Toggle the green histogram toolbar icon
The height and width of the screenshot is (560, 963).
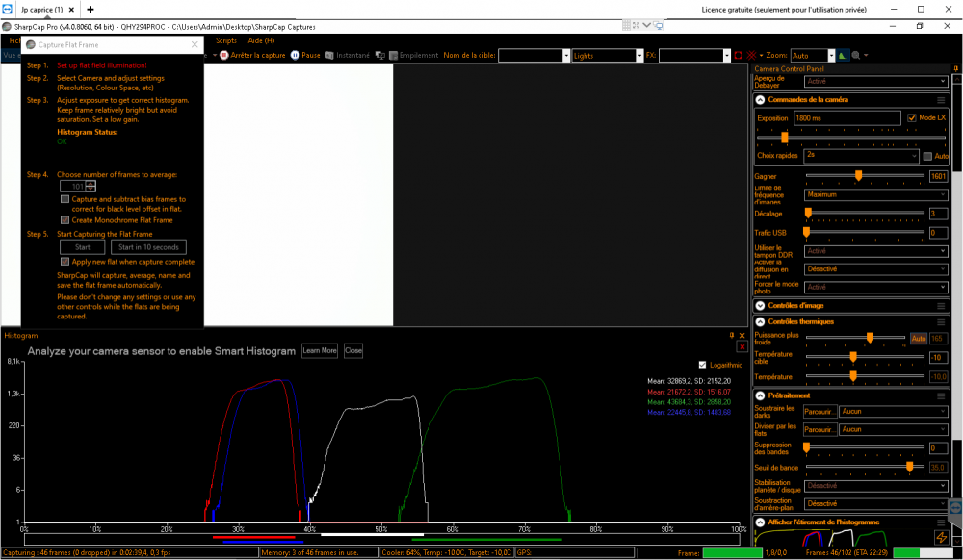(x=843, y=55)
